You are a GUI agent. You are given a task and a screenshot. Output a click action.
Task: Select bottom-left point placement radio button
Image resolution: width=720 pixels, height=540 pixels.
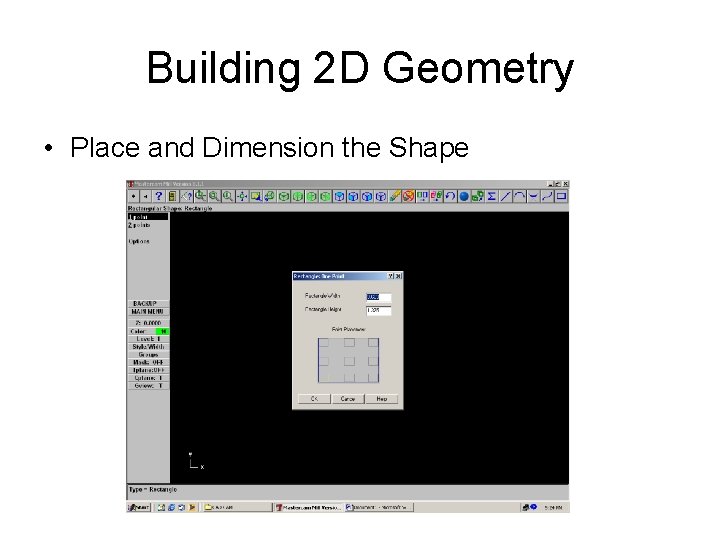pyautogui.click(x=324, y=378)
